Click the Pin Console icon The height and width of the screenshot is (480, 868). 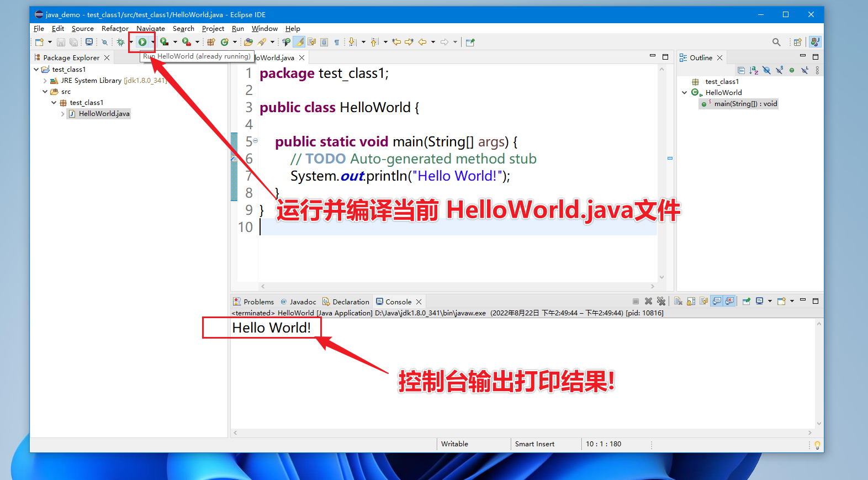747,301
